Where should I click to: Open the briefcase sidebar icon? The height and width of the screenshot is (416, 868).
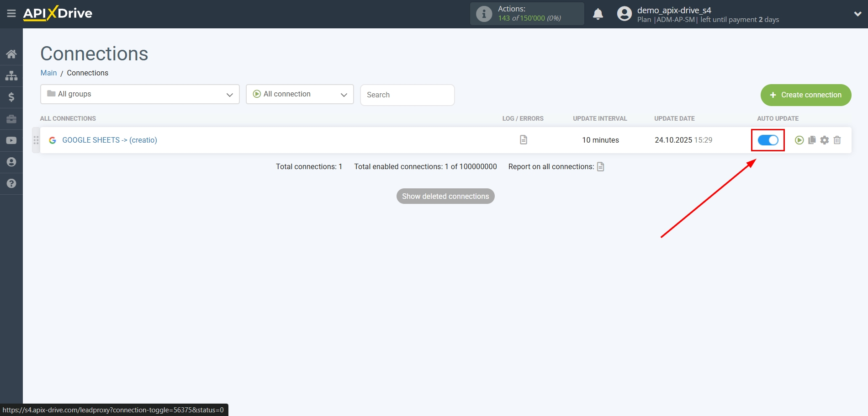[11, 119]
